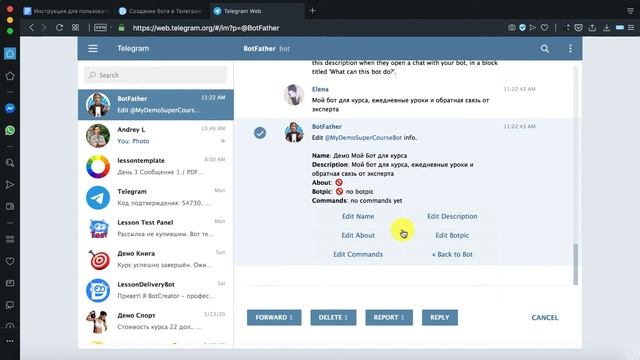Open Opera sidebar home icon
This screenshot has width=640, height=360.
(10, 53)
